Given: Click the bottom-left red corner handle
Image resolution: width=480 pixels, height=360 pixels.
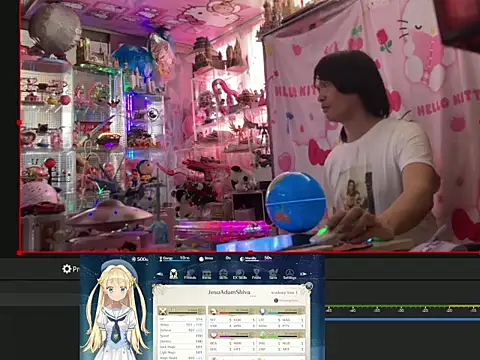Looking at the screenshot, I should coord(19,253).
